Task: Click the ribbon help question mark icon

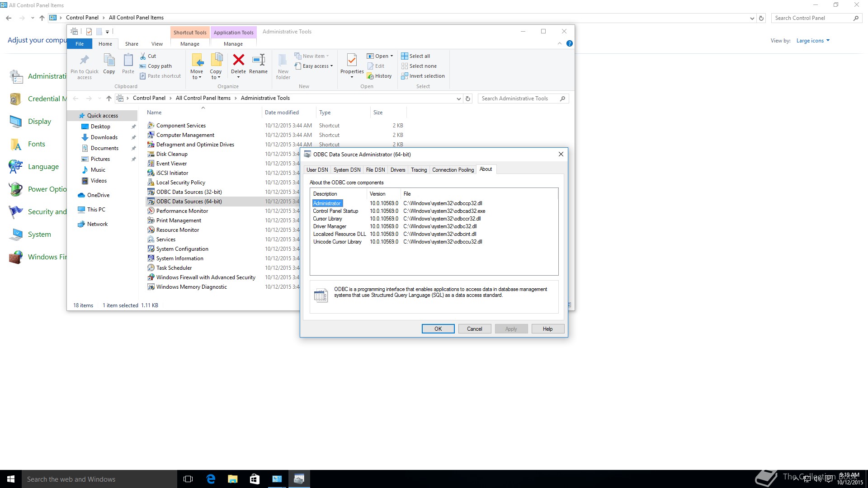Action: click(x=570, y=43)
